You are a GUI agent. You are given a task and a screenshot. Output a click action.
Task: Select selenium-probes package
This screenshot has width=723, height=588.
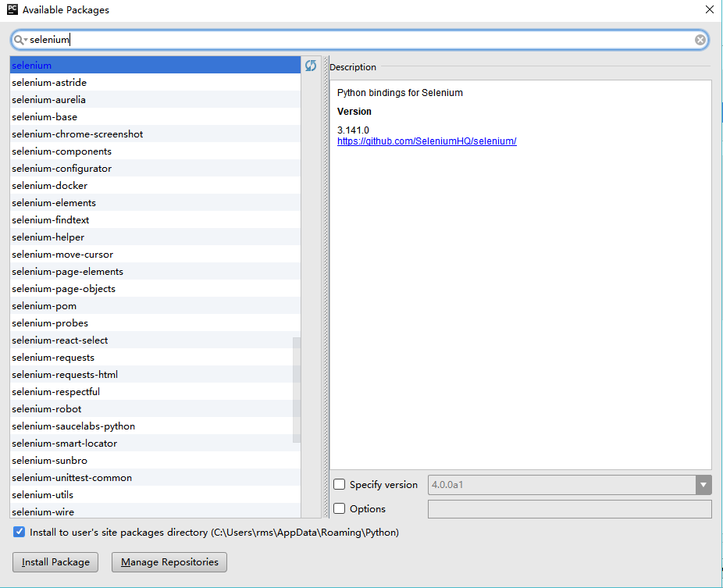[155, 323]
